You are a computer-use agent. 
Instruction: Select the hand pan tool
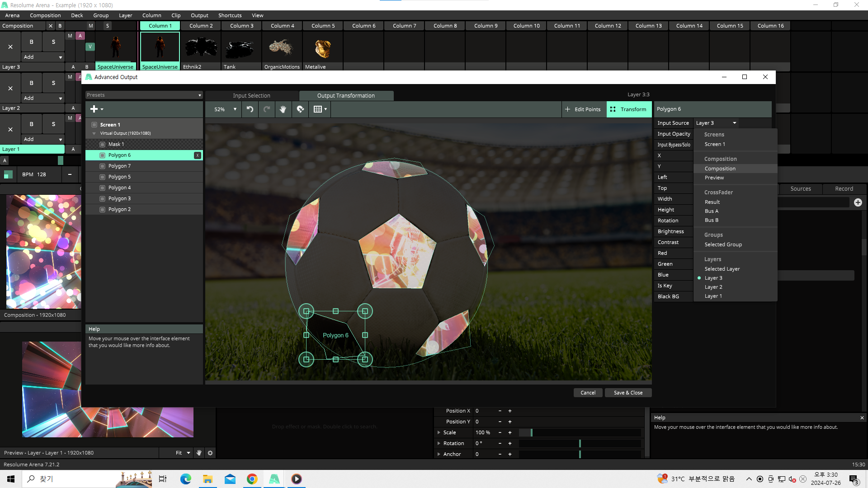coord(283,109)
